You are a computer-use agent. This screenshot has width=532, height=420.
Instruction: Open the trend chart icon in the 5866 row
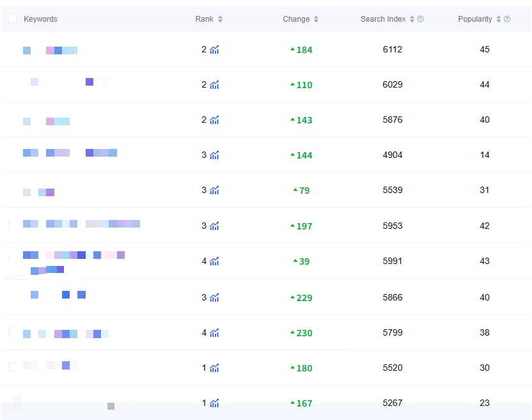(214, 298)
